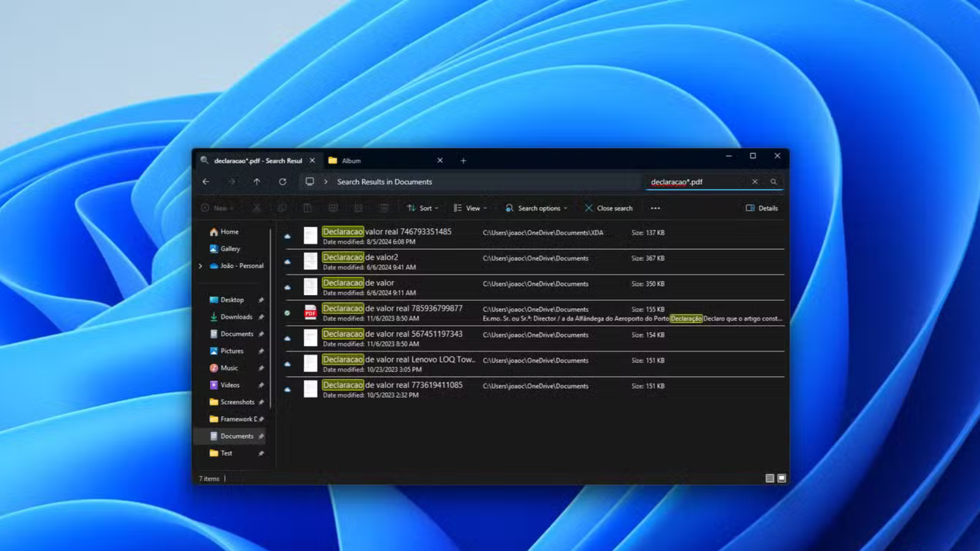980x551 pixels.
Task: Click the See more ellipsis toolbar icon
Action: 655,208
